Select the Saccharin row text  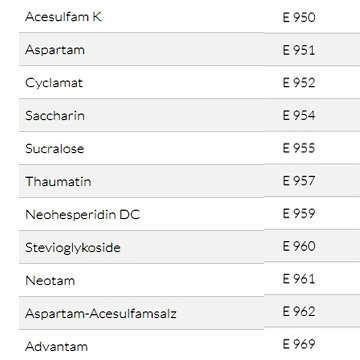click(x=55, y=116)
